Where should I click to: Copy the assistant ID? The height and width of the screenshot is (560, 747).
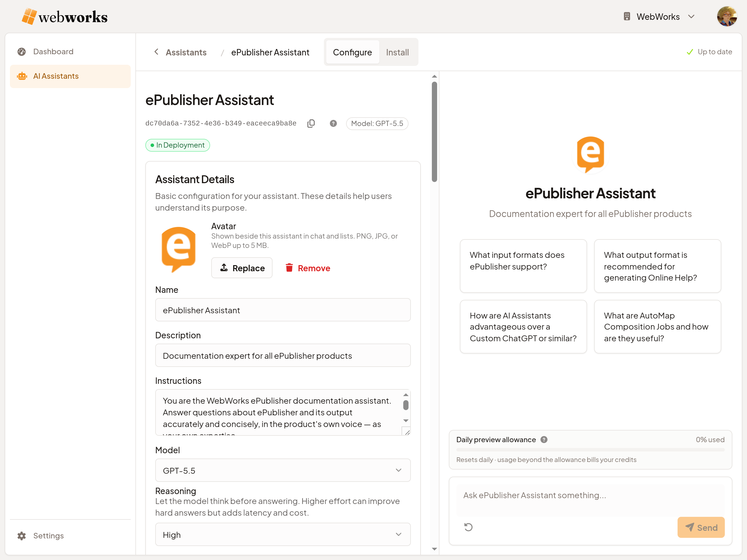[311, 124]
